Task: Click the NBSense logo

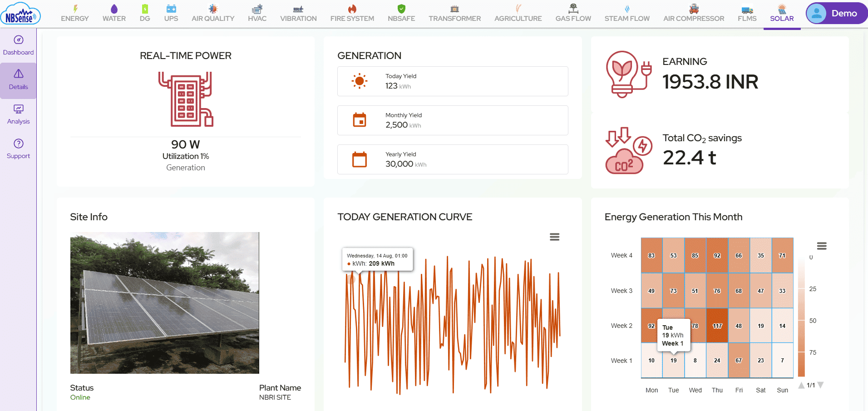Action: [20, 14]
